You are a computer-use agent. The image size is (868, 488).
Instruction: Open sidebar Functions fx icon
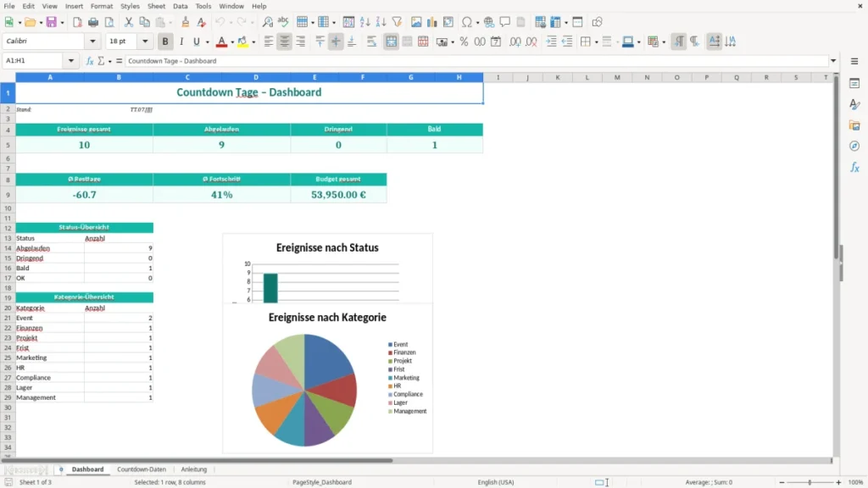854,167
